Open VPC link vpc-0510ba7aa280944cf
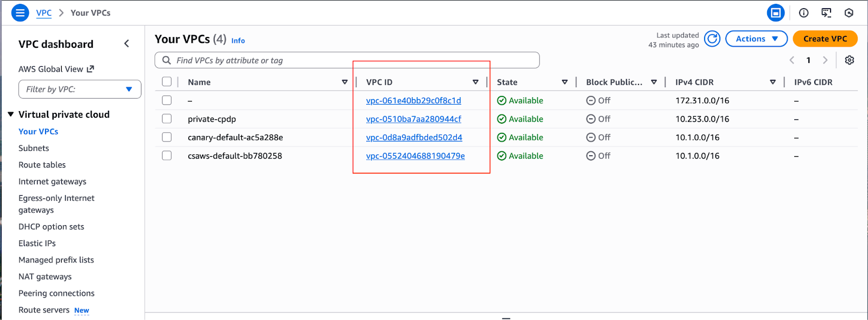The width and height of the screenshot is (868, 320). click(x=413, y=119)
